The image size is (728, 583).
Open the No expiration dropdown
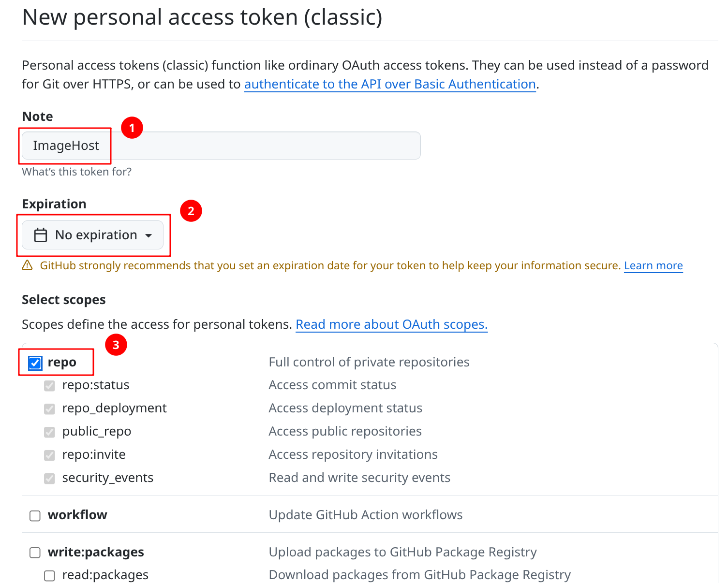click(x=93, y=235)
